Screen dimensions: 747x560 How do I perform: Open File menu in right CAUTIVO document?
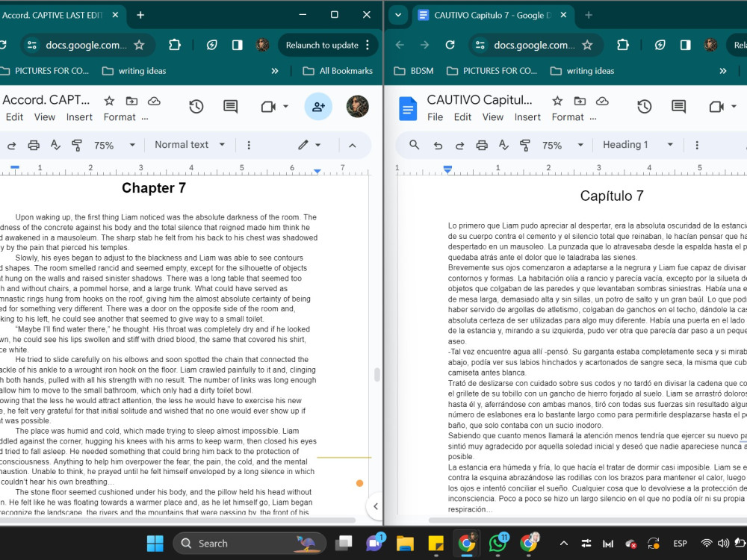click(435, 117)
